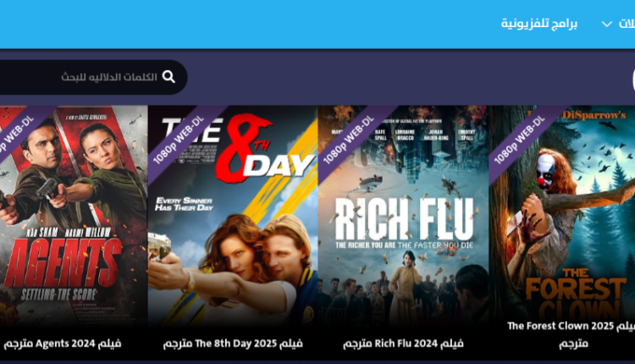635x364 pixels.
Task: Open the 'فيلم Rich Flu 2024 مترجم' title link
Action: (403, 344)
